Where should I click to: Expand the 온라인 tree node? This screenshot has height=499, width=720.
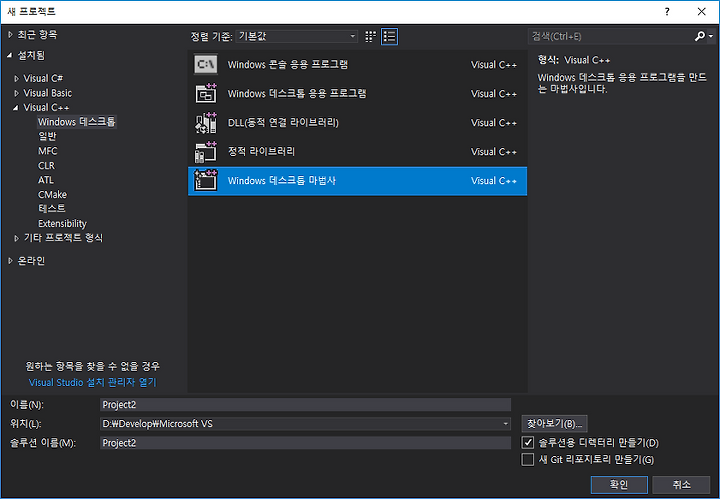coord(10,261)
